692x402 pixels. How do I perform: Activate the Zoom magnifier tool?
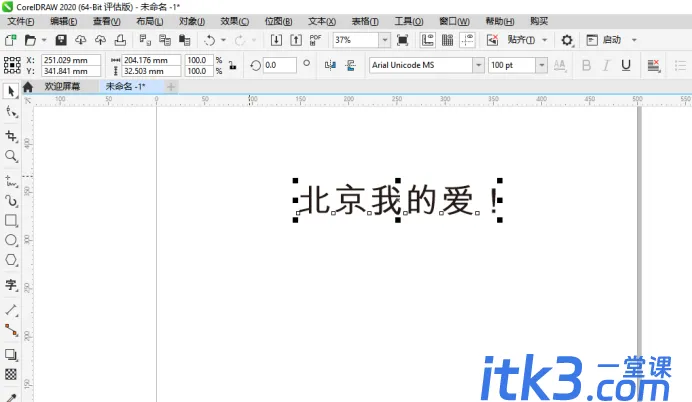click(11, 156)
